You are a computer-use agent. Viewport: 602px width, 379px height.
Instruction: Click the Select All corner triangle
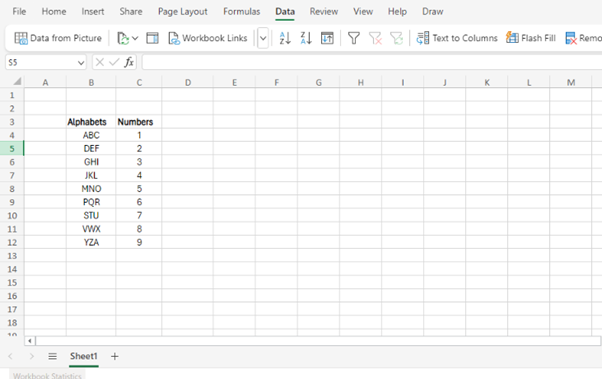click(x=17, y=81)
